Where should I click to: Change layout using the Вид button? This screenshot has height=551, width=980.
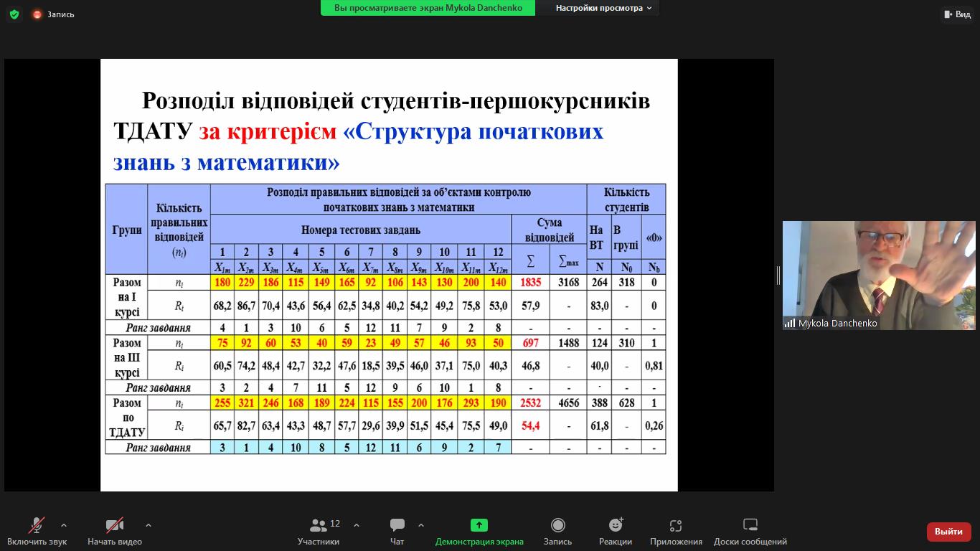point(957,14)
